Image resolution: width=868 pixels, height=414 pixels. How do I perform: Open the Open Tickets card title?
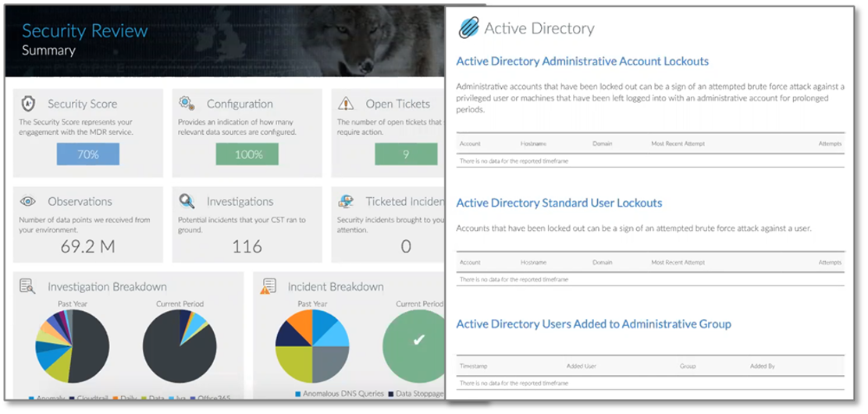point(397,104)
